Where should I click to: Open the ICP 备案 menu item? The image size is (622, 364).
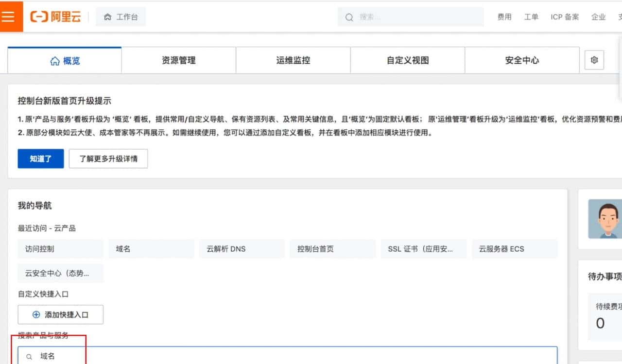[564, 17]
